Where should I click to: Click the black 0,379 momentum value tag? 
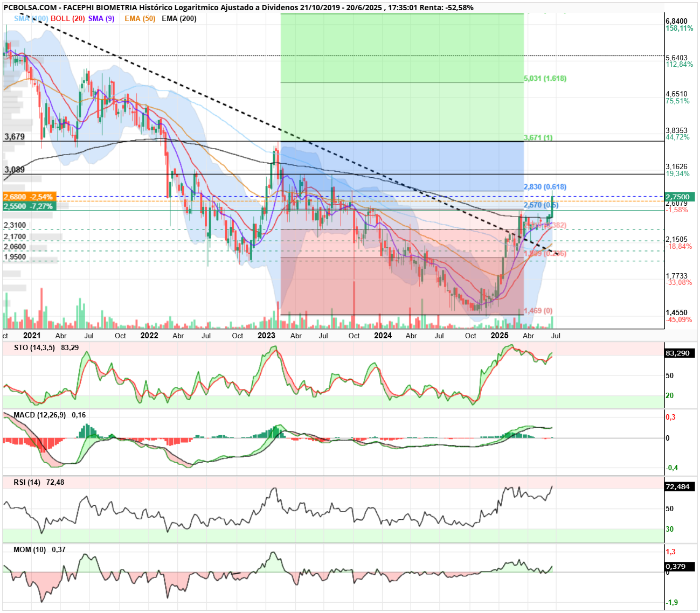point(680,566)
